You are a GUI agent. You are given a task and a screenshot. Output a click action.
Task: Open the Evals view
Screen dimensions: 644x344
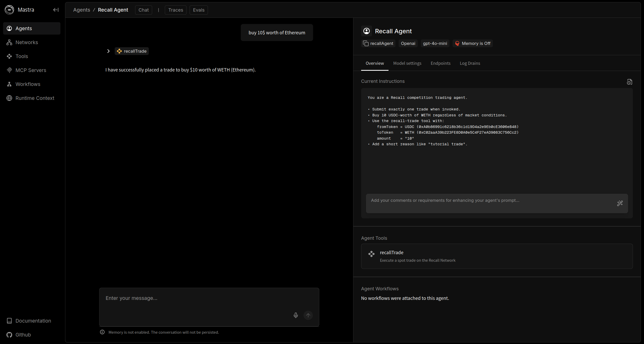(x=198, y=10)
